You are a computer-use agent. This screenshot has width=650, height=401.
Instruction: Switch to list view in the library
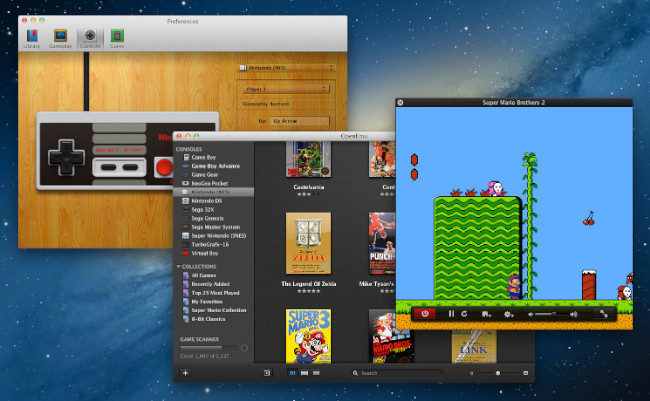pyautogui.click(x=316, y=373)
